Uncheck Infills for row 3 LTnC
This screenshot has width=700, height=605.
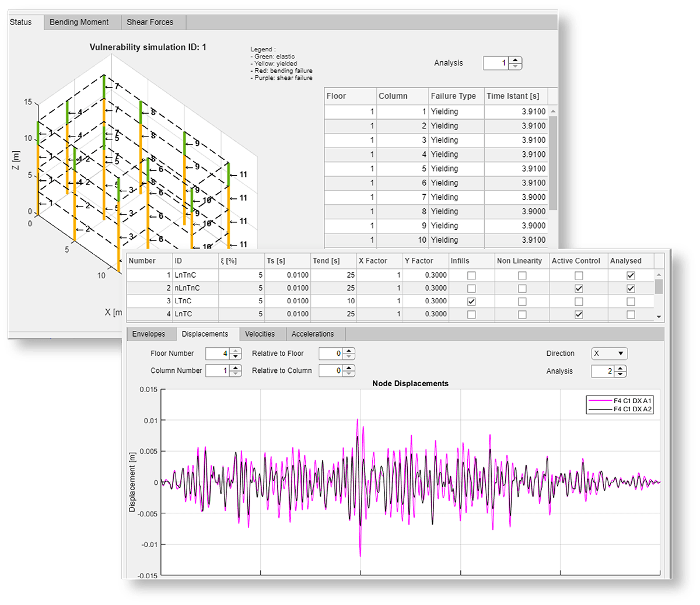[x=471, y=302]
